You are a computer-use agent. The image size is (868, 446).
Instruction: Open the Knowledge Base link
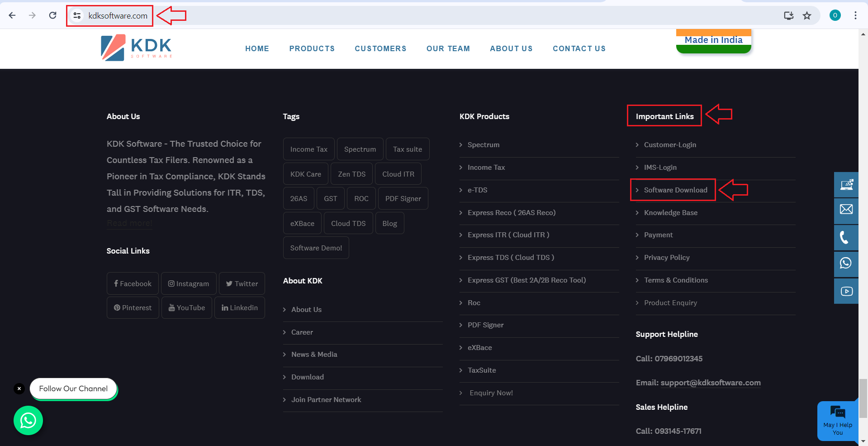(x=671, y=212)
